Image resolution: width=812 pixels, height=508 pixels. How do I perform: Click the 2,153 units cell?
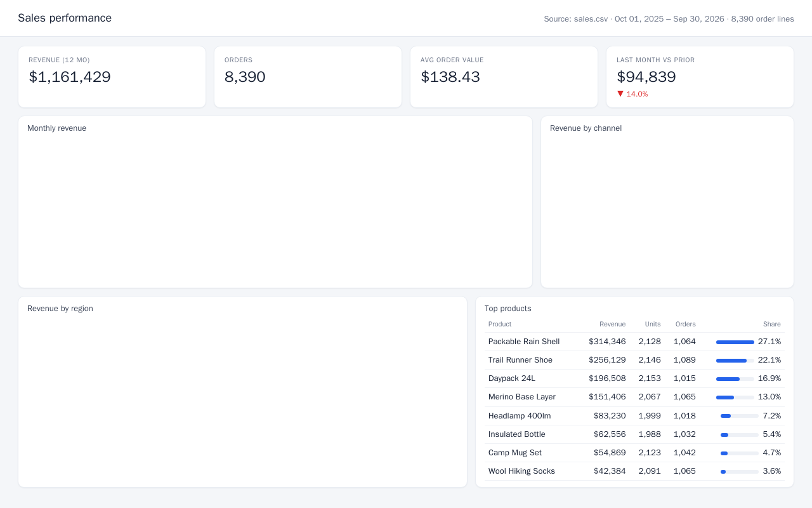650,378
